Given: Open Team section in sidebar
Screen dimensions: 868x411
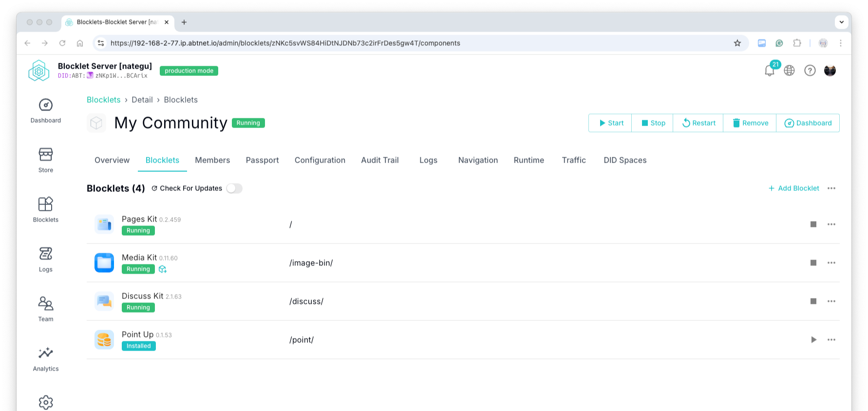Looking at the screenshot, I should point(46,309).
